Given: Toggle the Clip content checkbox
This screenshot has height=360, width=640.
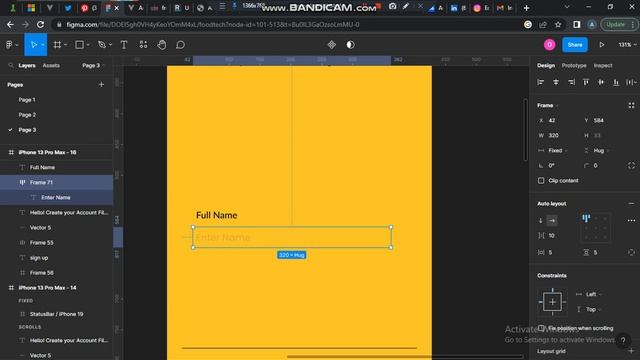Looking at the screenshot, I should tap(541, 180).
